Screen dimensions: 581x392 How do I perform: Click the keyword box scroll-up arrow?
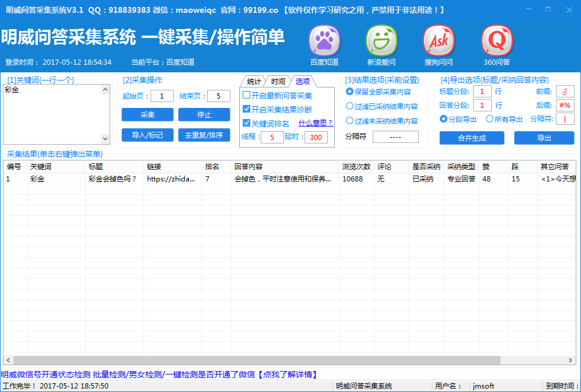coord(106,89)
